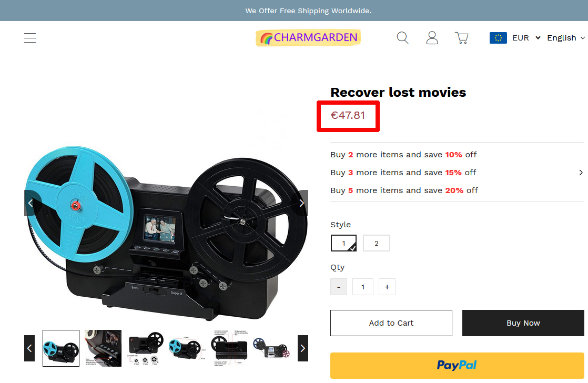
Task: Show next product image with right arrow
Action: (301, 203)
